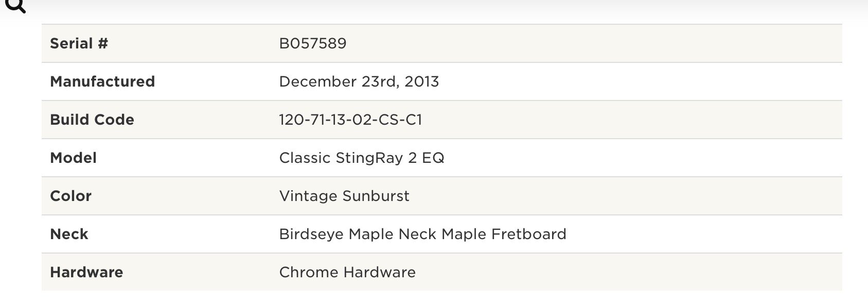Viewport: 868px width, 302px height.
Task: Click the 'Model' row label
Action: tap(73, 158)
